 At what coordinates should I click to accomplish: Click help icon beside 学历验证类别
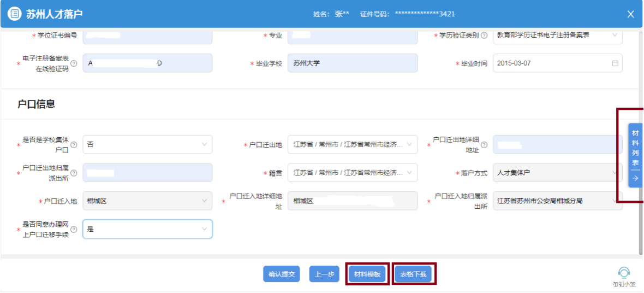[484, 36]
